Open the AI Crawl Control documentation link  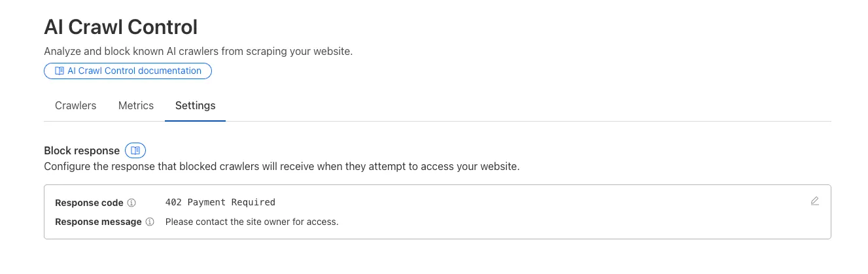pos(134,71)
